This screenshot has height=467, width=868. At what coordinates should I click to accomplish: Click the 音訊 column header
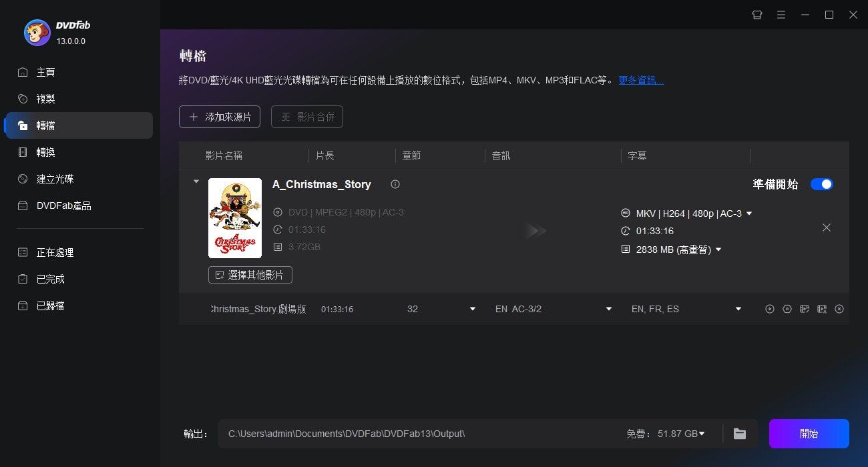(x=501, y=155)
